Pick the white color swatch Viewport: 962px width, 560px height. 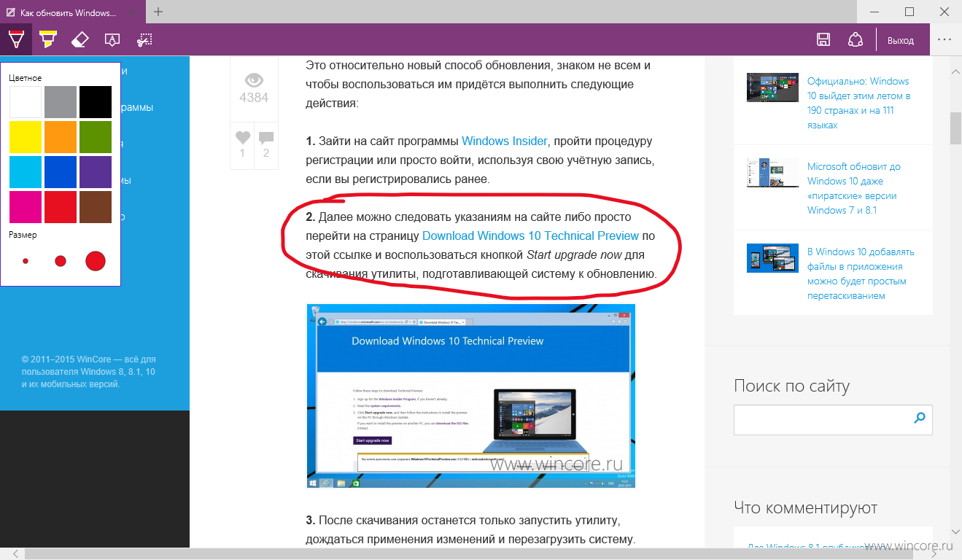[x=26, y=102]
